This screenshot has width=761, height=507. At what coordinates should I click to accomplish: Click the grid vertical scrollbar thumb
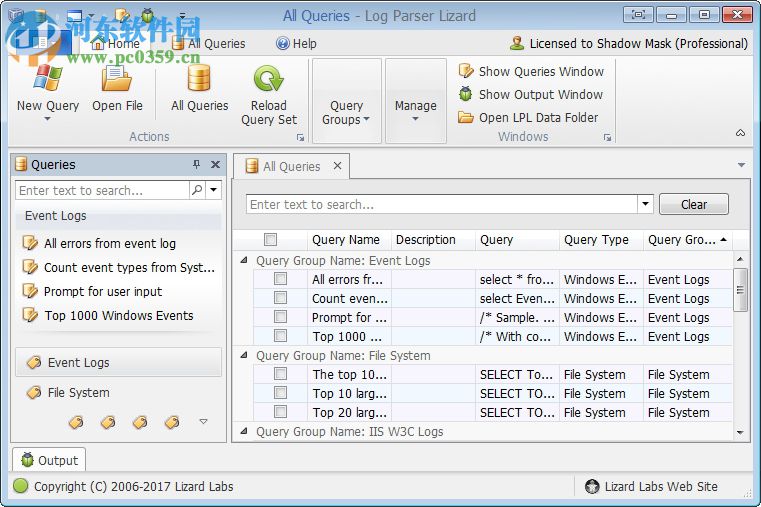click(x=740, y=290)
